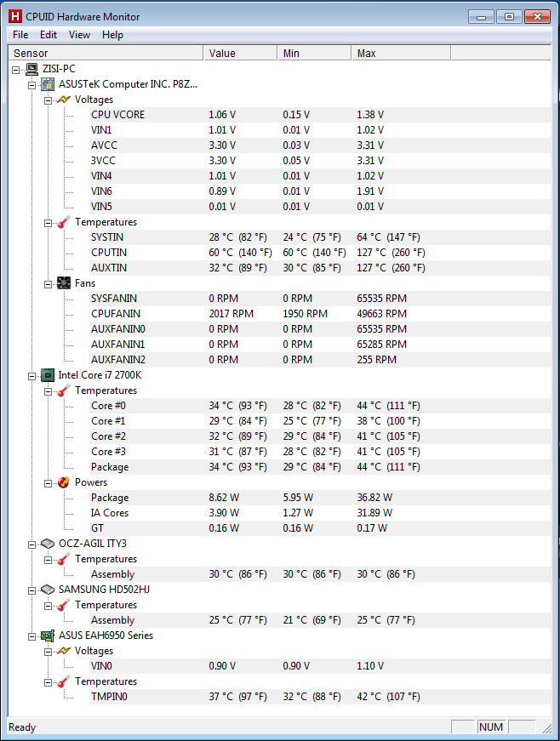Open the File menu

point(20,35)
